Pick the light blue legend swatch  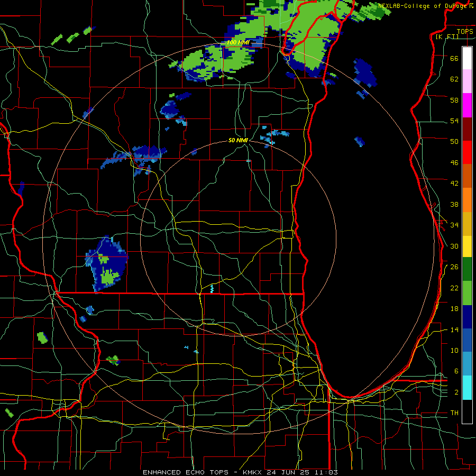467,364
